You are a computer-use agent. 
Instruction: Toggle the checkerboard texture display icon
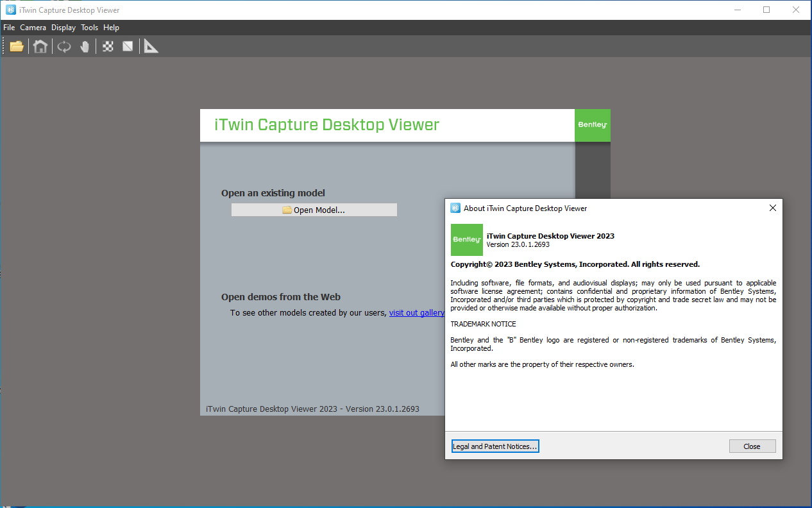click(108, 46)
